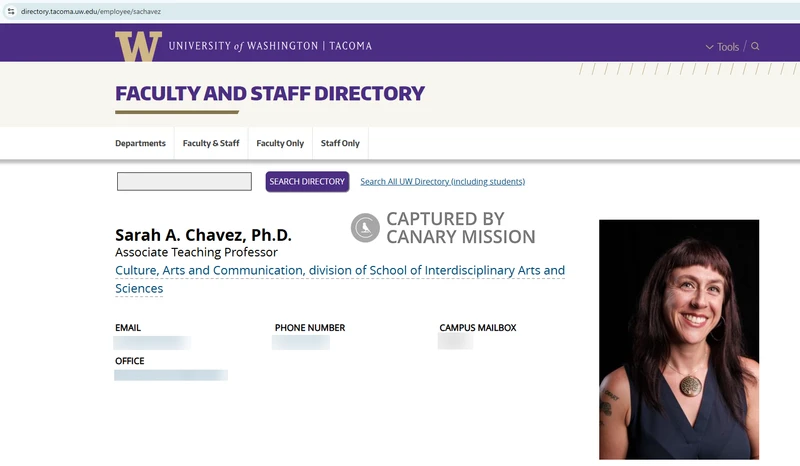This screenshot has height=466, width=800.
Task: Click the blurred email address under Email
Action: pos(151,343)
